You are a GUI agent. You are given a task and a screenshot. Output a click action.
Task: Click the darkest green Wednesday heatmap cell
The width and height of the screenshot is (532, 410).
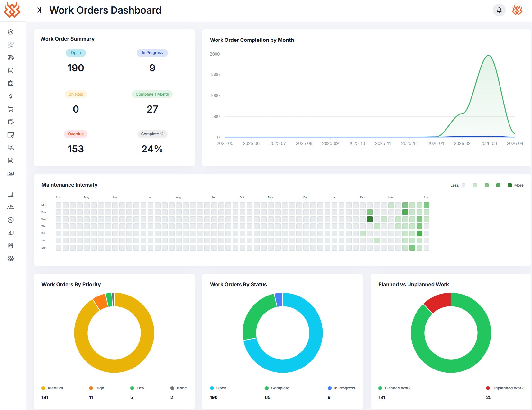pos(370,219)
